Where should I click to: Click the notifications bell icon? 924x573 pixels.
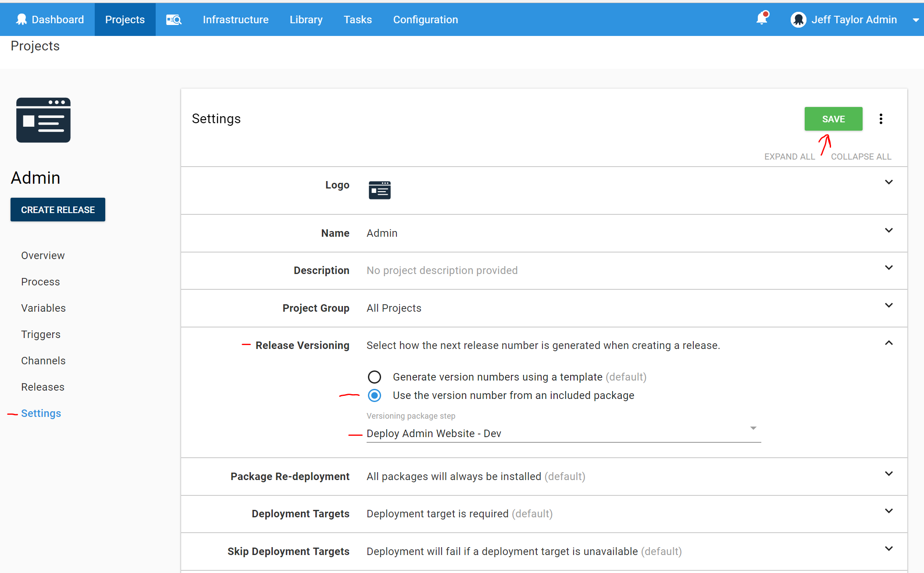click(762, 19)
